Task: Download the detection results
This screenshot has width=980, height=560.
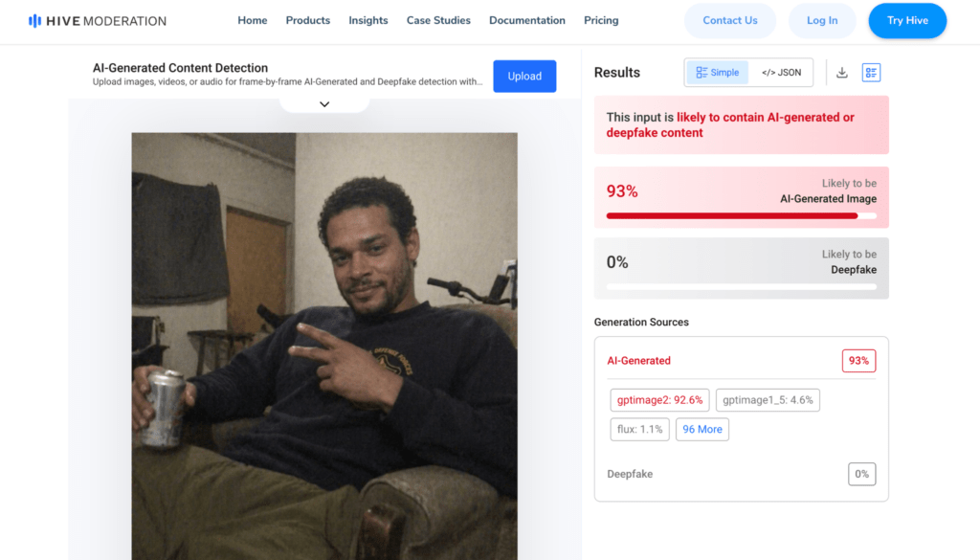Action: pos(842,73)
